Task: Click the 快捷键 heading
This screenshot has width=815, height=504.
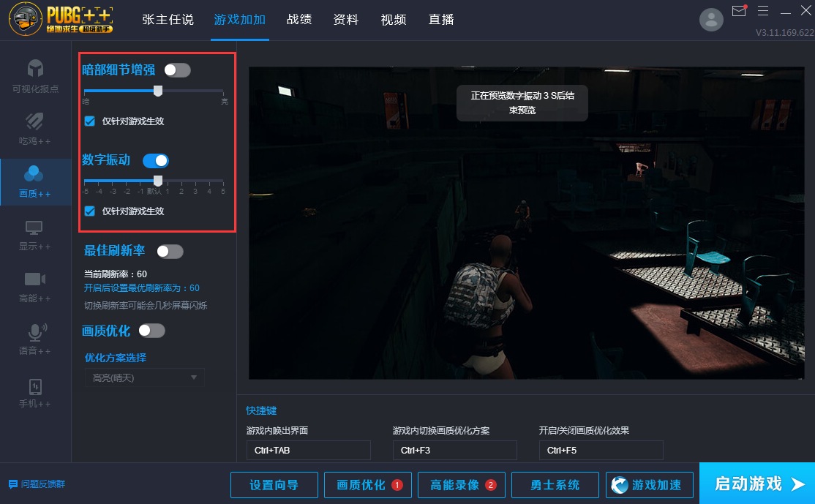Action: 261,410
